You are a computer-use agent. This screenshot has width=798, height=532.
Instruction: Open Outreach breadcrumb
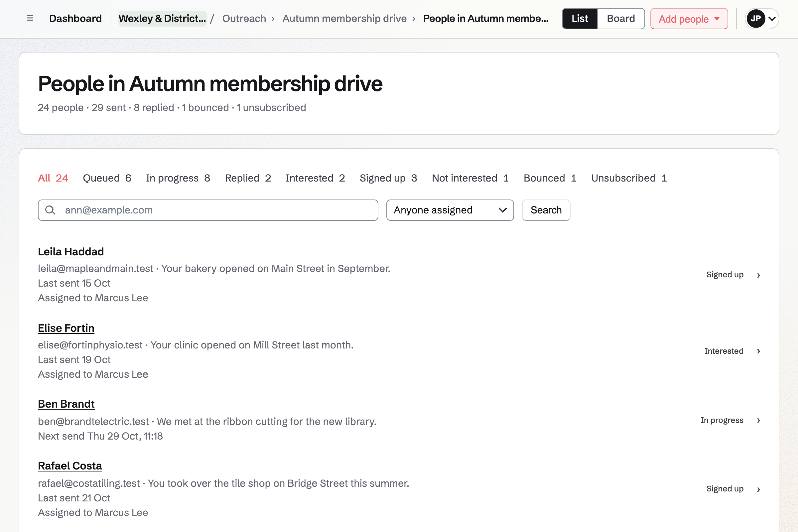244,18
